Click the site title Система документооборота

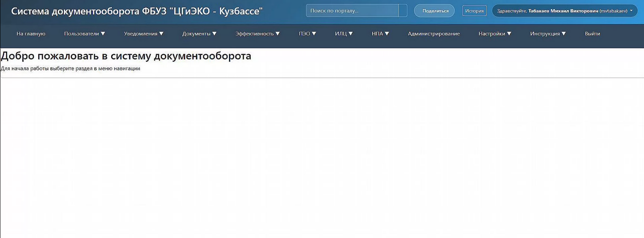point(136,11)
